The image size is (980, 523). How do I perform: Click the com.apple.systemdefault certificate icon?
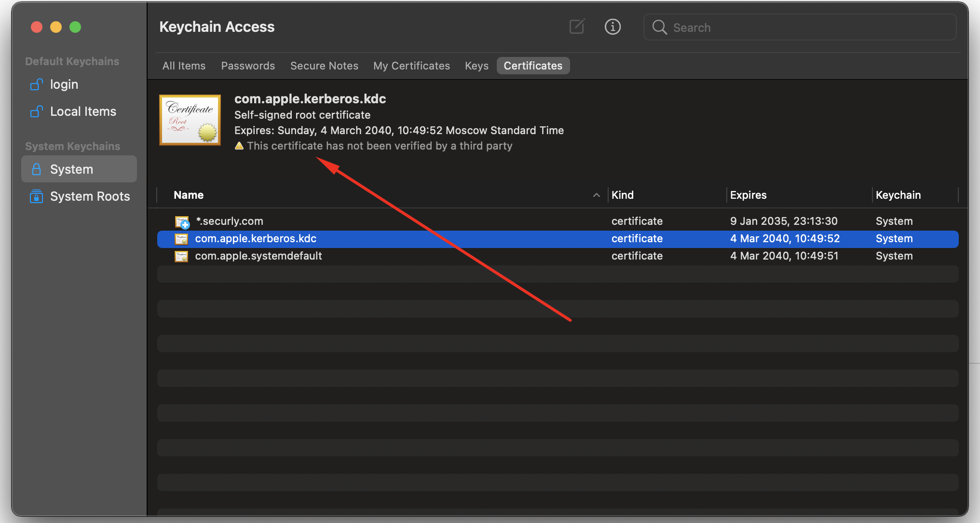[181, 256]
